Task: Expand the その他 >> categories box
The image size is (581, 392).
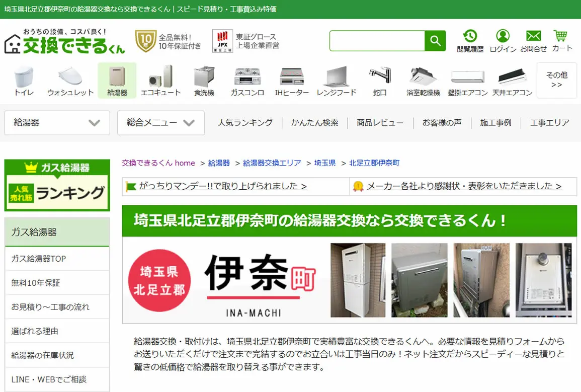Action: point(556,80)
